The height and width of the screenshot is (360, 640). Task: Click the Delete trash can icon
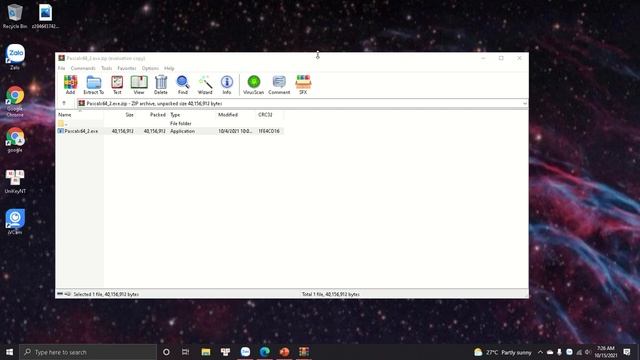pos(161,85)
